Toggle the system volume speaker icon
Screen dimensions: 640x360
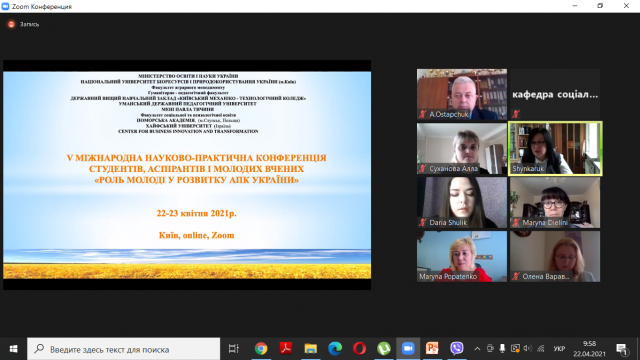click(x=528, y=349)
